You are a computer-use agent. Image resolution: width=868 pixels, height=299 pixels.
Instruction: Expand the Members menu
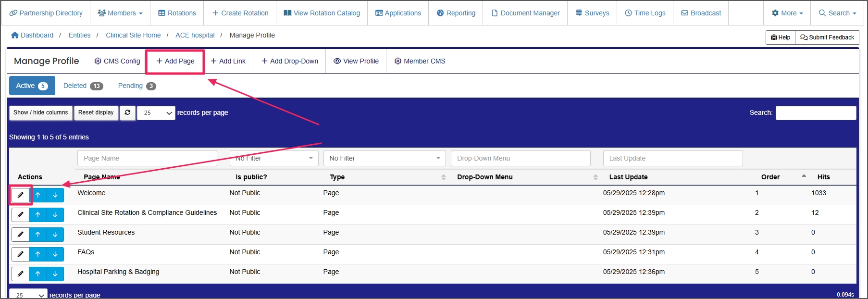click(x=120, y=13)
